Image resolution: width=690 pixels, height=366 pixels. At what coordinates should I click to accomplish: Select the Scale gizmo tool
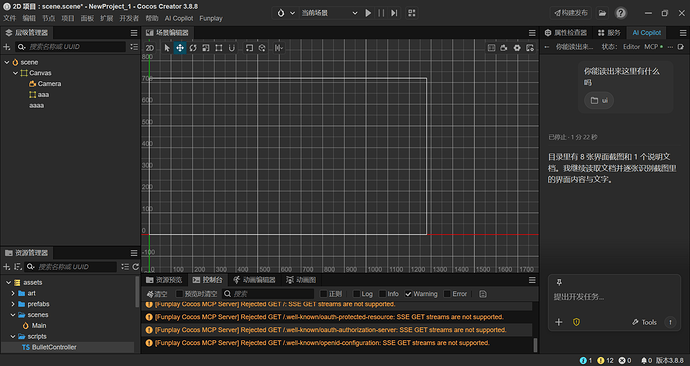[x=206, y=48]
